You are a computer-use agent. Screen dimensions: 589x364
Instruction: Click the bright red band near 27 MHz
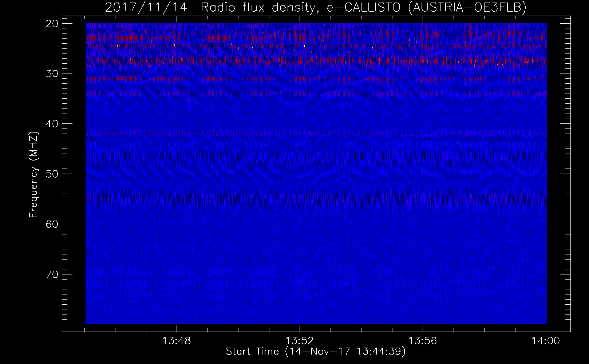coord(316,61)
